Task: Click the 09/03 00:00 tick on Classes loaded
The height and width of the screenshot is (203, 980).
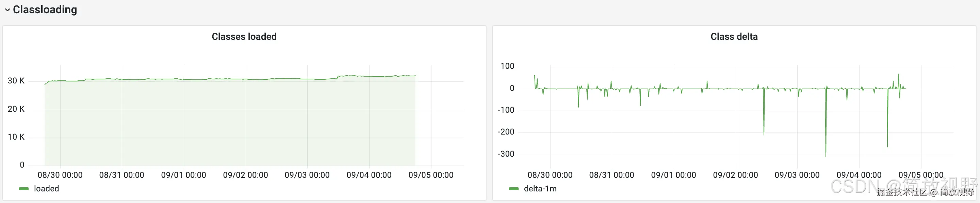Action: coord(307,175)
